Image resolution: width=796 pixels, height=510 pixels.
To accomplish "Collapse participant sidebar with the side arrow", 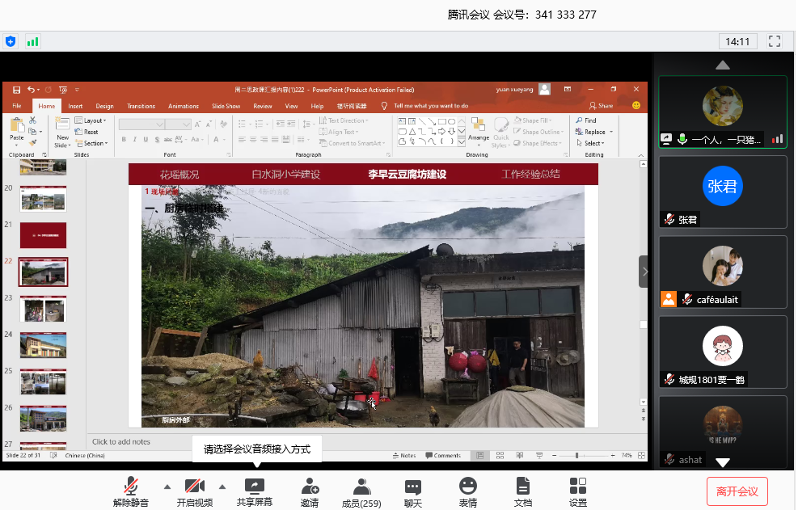I will (645, 271).
